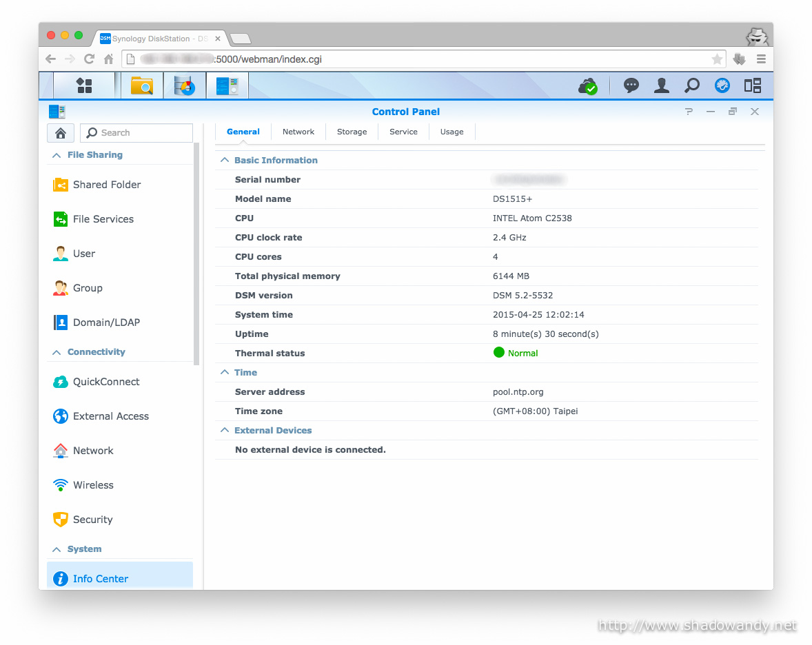Click the Control Panel help icon
Viewport: 812px width, 645px height.
689,112
